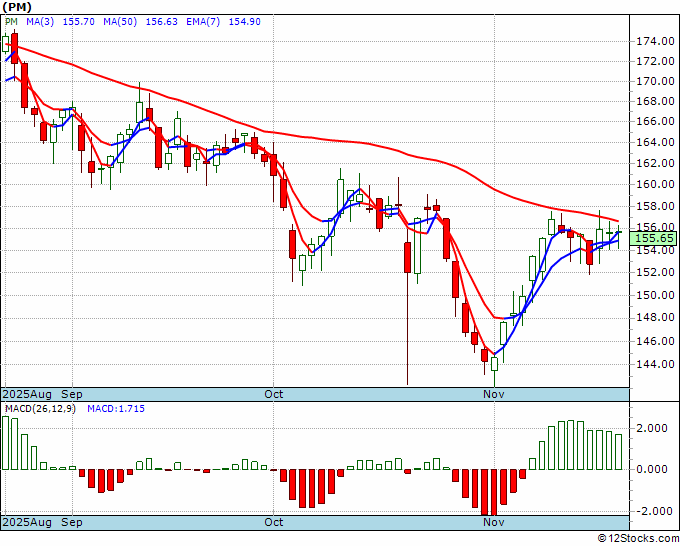680x546 pixels.
Task: Click the last candlestick near 155.65
Action: point(618,237)
